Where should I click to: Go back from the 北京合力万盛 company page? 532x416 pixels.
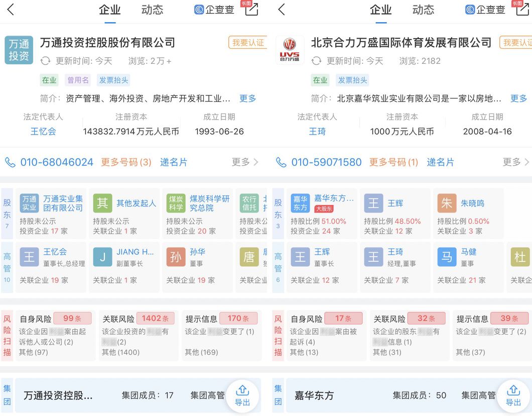click(x=281, y=10)
